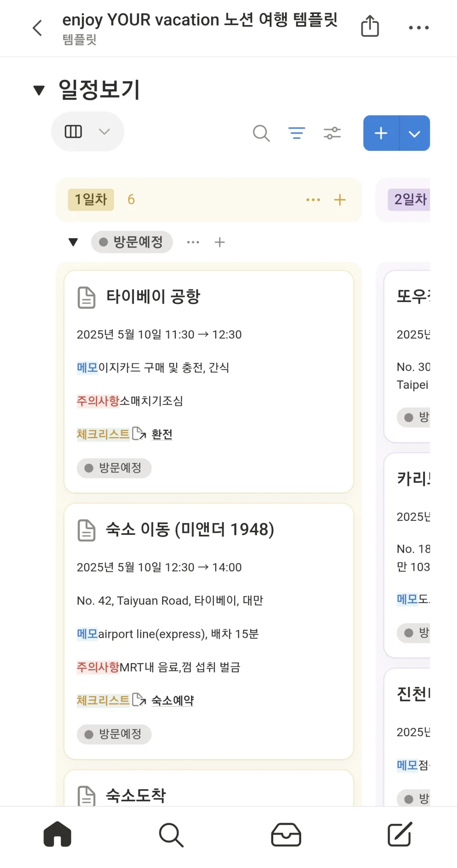Open the board view switcher dropdown
The width and height of the screenshot is (457, 868).
87,131
